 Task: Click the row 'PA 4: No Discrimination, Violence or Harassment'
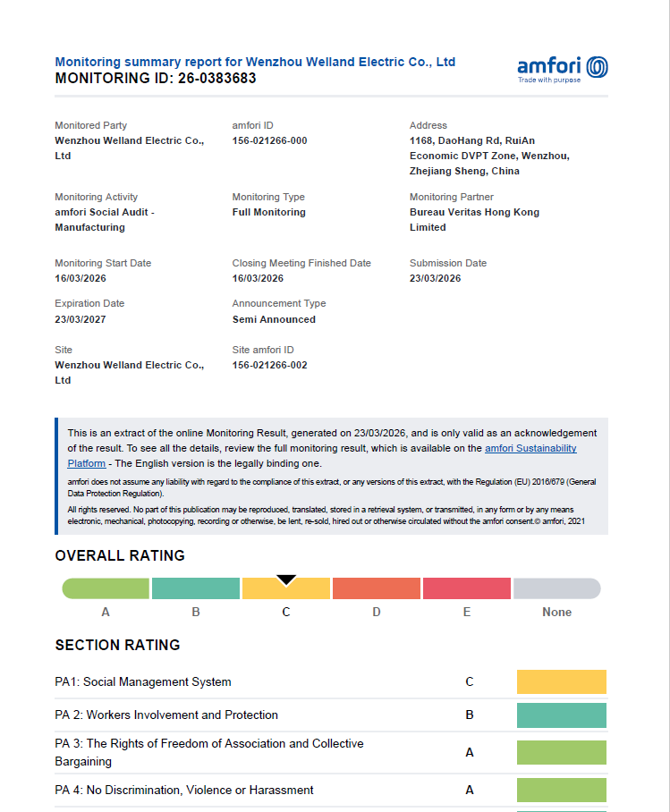click(331, 791)
